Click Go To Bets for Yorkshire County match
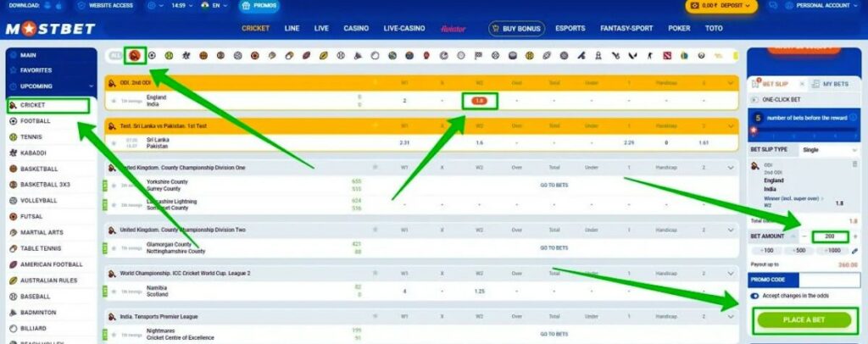868x344 pixels. click(554, 186)
